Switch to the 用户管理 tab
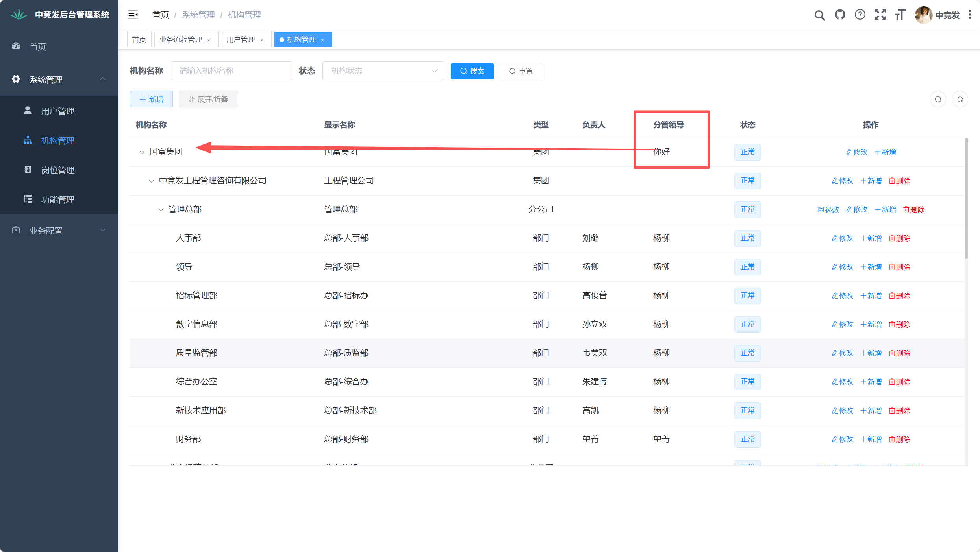The width and height of the screenshot is (980, 552). (x=241, y=40)
